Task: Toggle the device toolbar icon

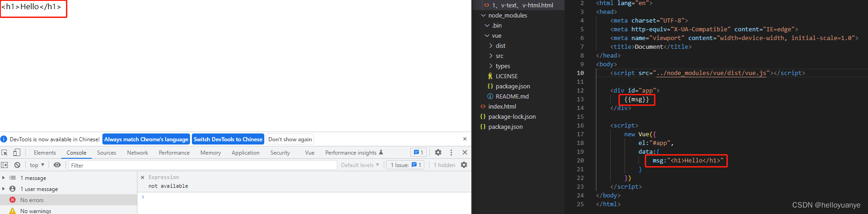Action: [17, 152]
